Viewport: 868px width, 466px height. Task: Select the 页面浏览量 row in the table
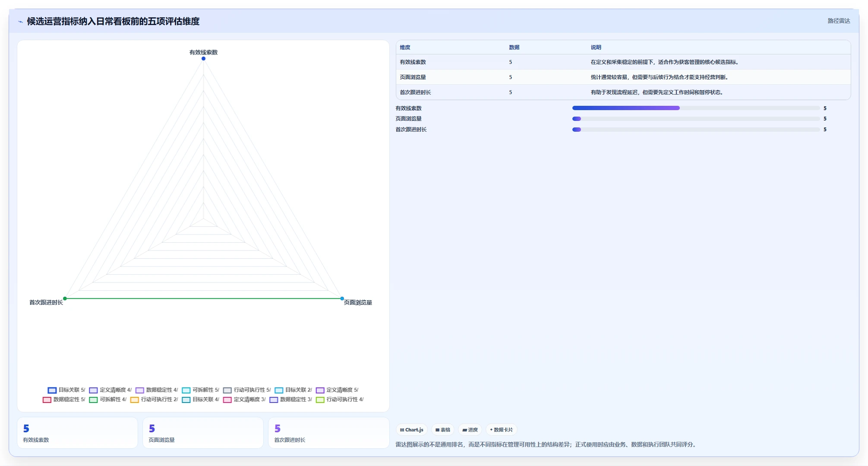click(x=623, y=77)
